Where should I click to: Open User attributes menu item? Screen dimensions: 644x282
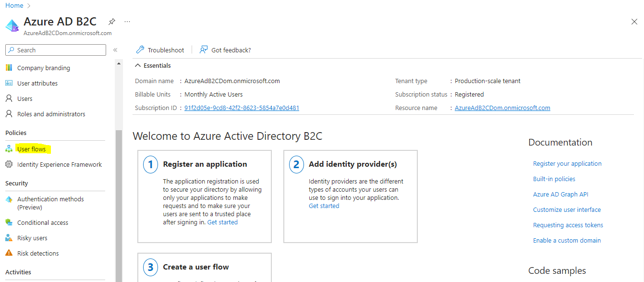[x=37, y=83]
